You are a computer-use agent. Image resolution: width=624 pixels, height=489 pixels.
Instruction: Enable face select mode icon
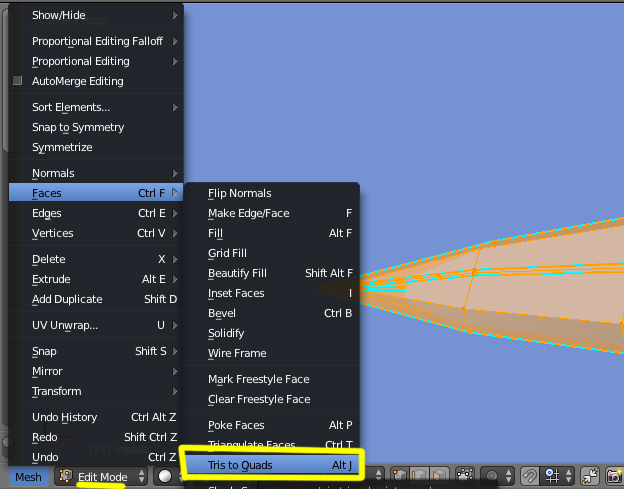click(x=439, y=476)
